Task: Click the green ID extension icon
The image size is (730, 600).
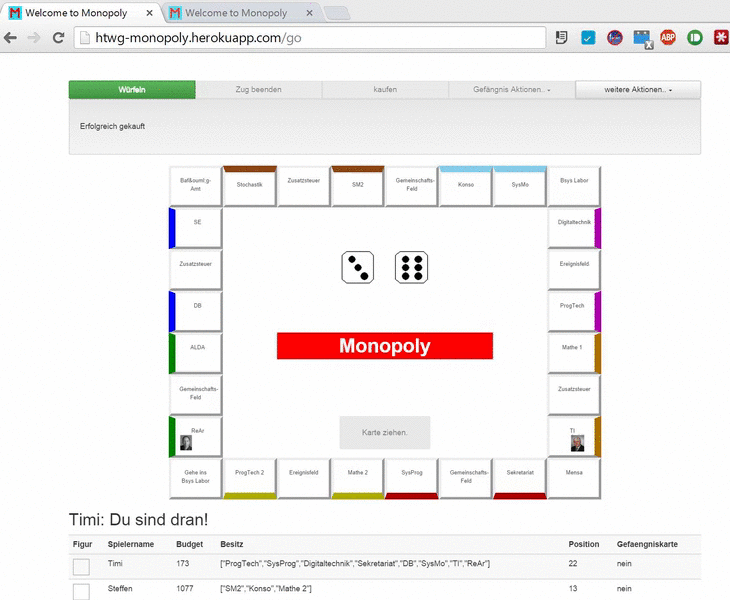Action: (x=695, y=37)
